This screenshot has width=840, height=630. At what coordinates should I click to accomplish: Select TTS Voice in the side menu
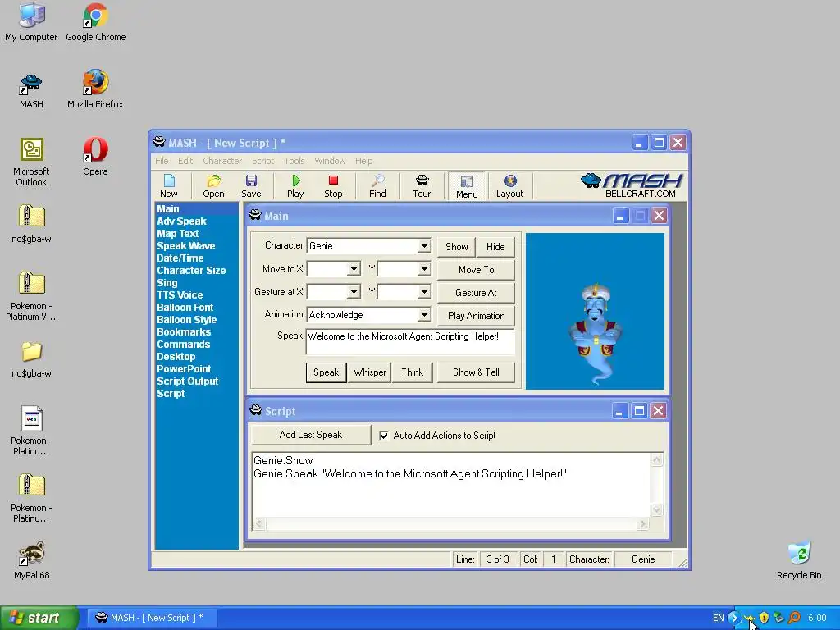click(x=180, y=295)
